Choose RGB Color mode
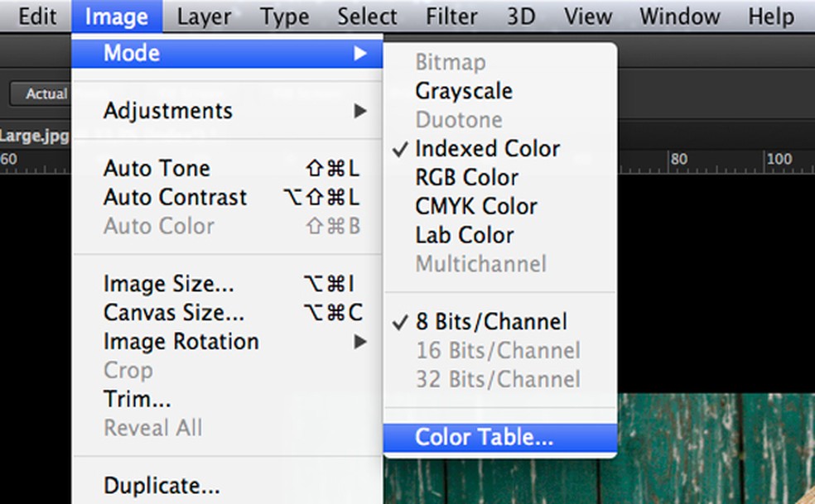 pos(466,178)
